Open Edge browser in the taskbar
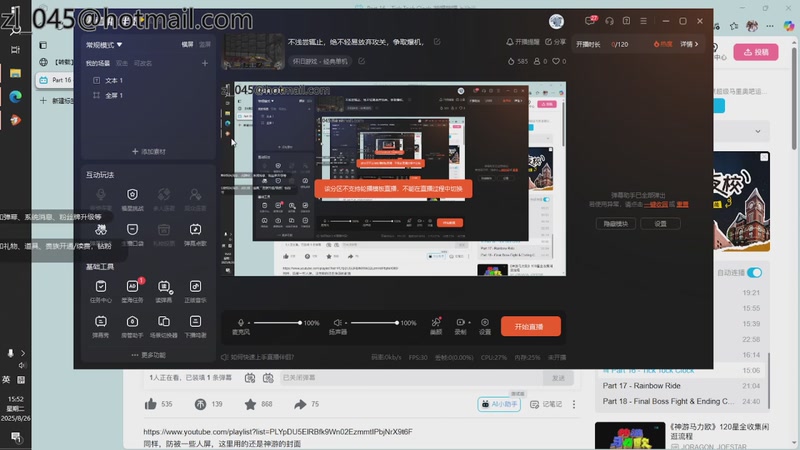800x450 pixels. coord(15,96)
